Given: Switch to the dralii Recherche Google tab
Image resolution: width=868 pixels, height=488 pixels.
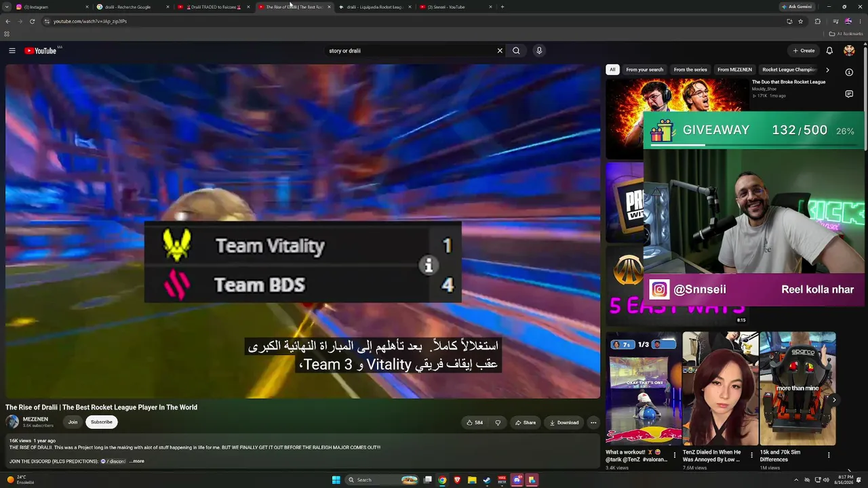Looking at the screenshot, I should [132, 7].
